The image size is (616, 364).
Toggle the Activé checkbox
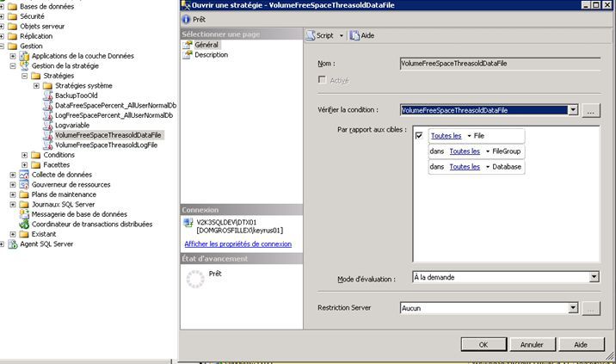click(322, 80)
